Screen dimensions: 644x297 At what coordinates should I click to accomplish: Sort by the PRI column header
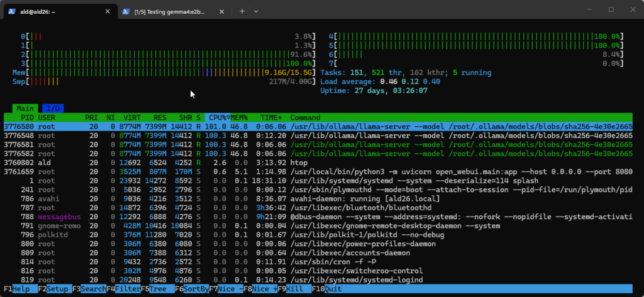(91, 118)
